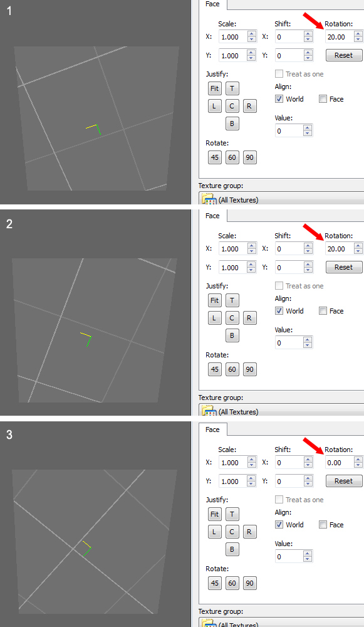This screenshot has width=364, height=627.
Task: Increase Scale Y with the up arrow in panel 1
Action: [x=251, y=53]
